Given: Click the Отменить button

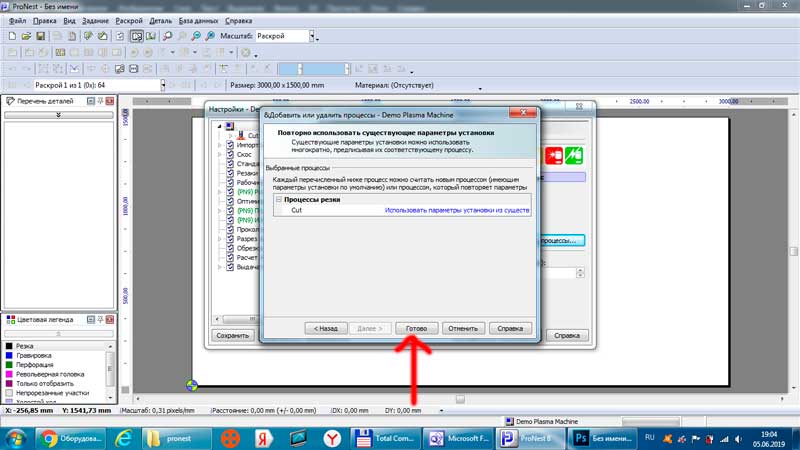Looking at the screenshot, I should (463, 329).
